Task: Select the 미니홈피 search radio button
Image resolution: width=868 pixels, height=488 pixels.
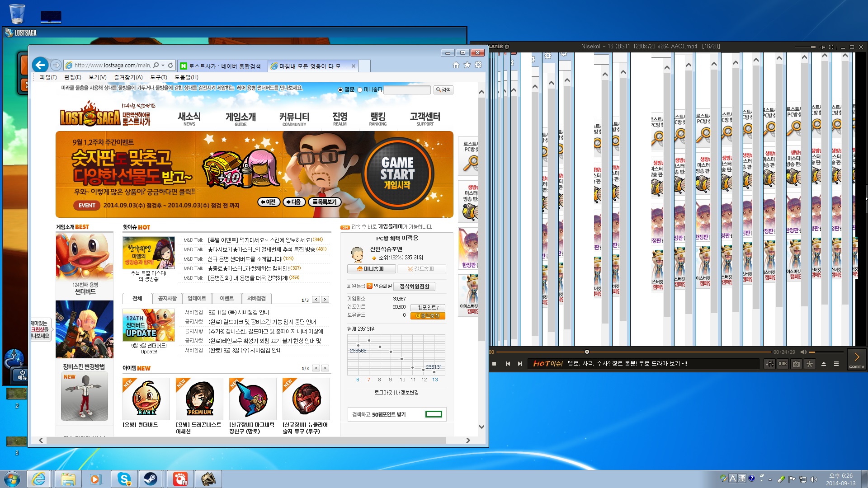Action: coord(360,90)
